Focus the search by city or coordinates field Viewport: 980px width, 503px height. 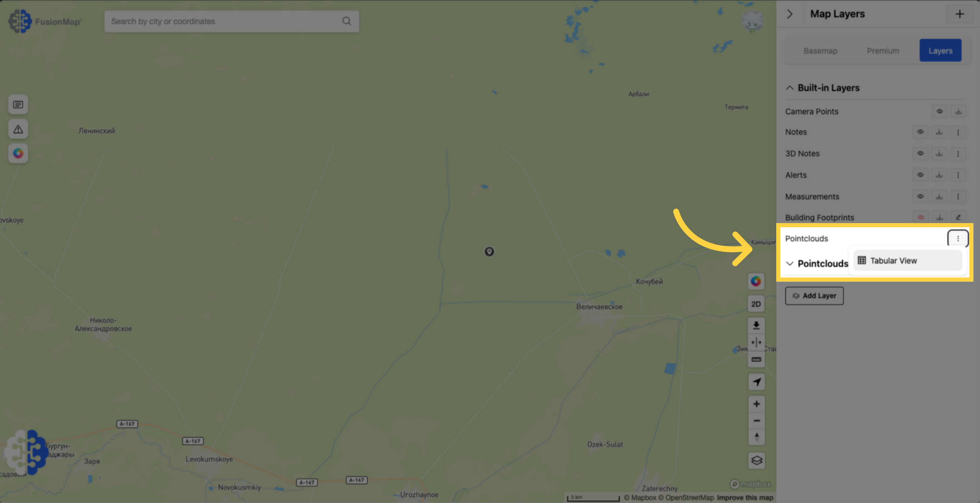coord(232,21)
